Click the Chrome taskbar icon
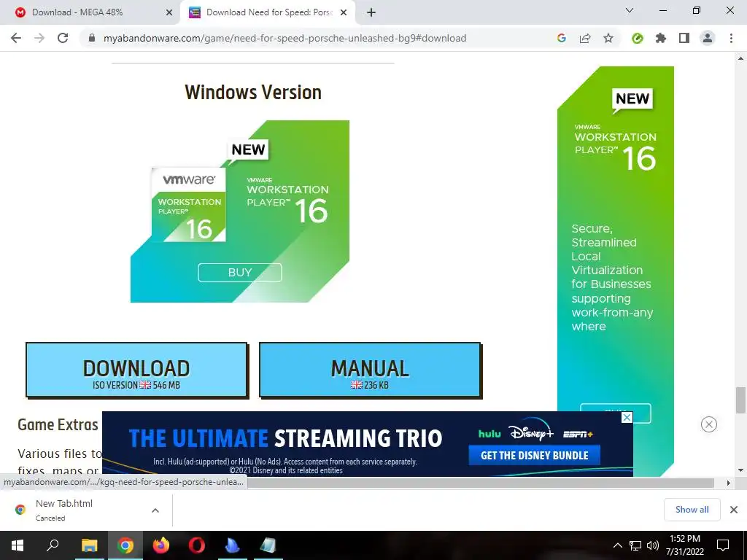This screenshot has height=560, width=747. pyautogui.click(x=125, y=545)
